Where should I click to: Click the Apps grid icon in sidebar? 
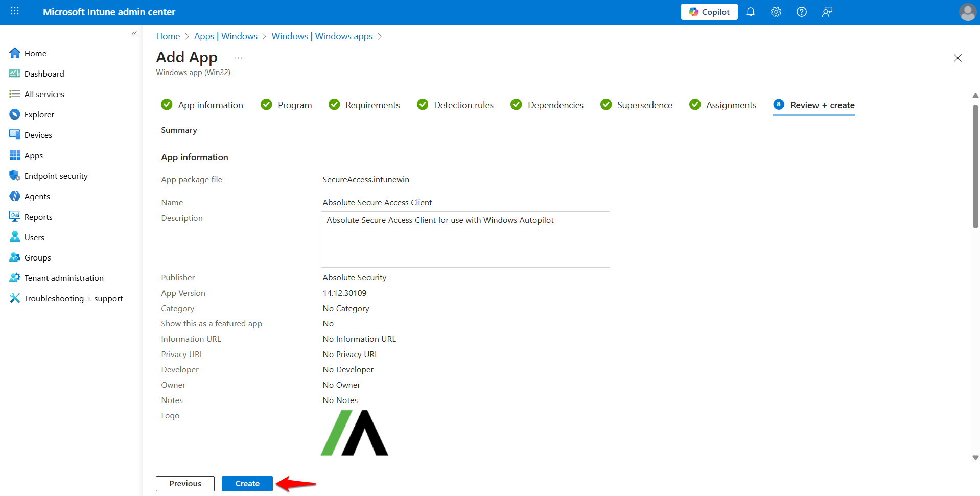[15, 155]
